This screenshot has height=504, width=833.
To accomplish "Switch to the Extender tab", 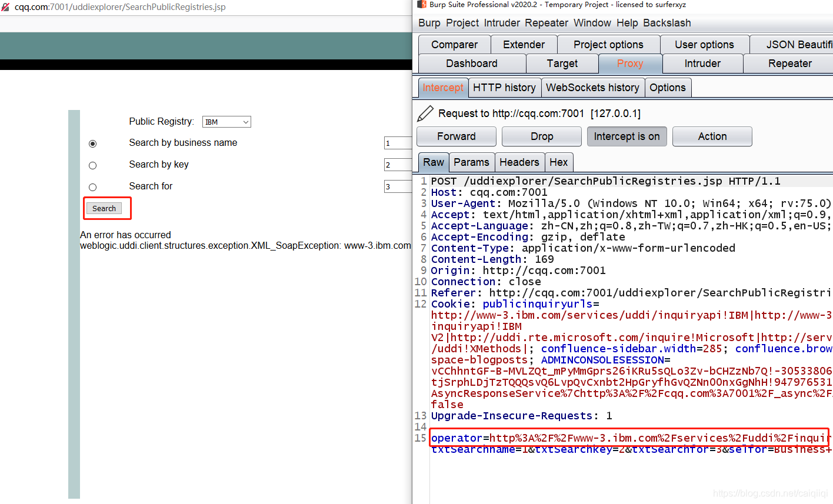I will click(x=524, y=45).
